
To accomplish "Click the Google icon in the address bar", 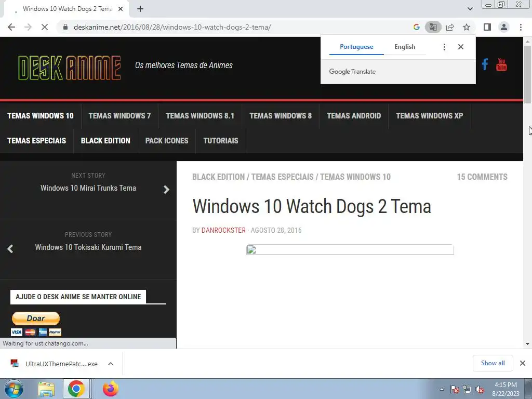I will (x=416, y=27).
